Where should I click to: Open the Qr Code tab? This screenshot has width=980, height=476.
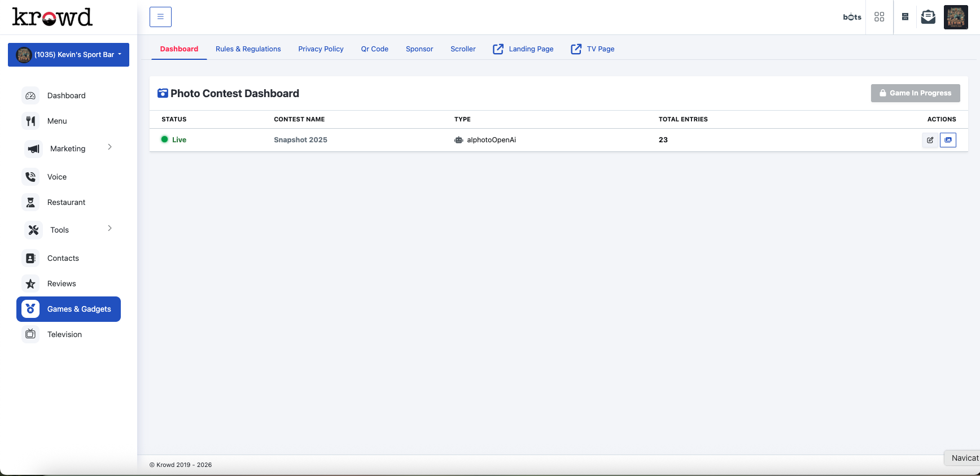(374, 49)
